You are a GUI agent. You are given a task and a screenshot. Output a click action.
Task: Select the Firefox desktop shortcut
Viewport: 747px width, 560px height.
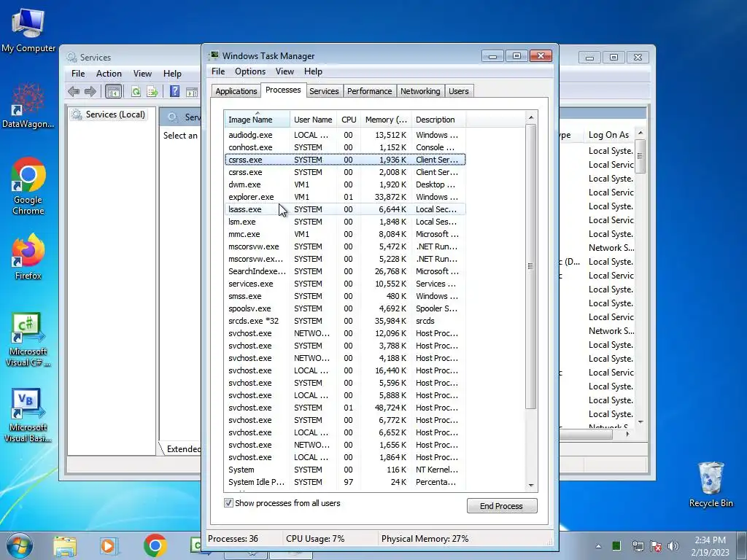[x=28, y=257]
